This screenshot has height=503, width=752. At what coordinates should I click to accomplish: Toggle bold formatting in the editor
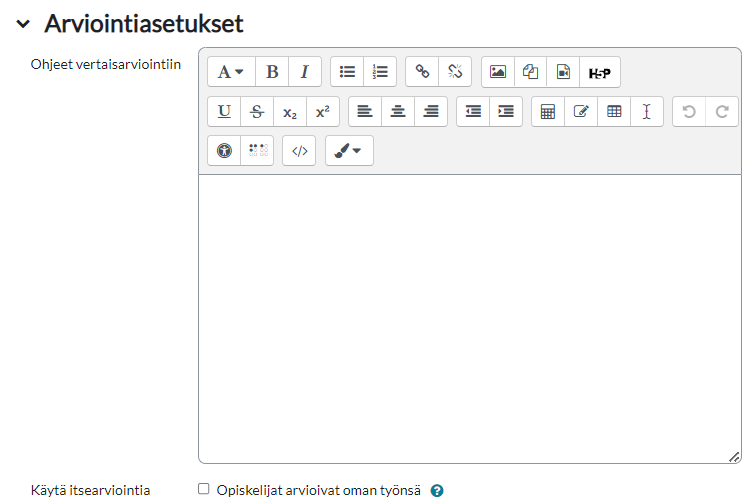[272, 72]
